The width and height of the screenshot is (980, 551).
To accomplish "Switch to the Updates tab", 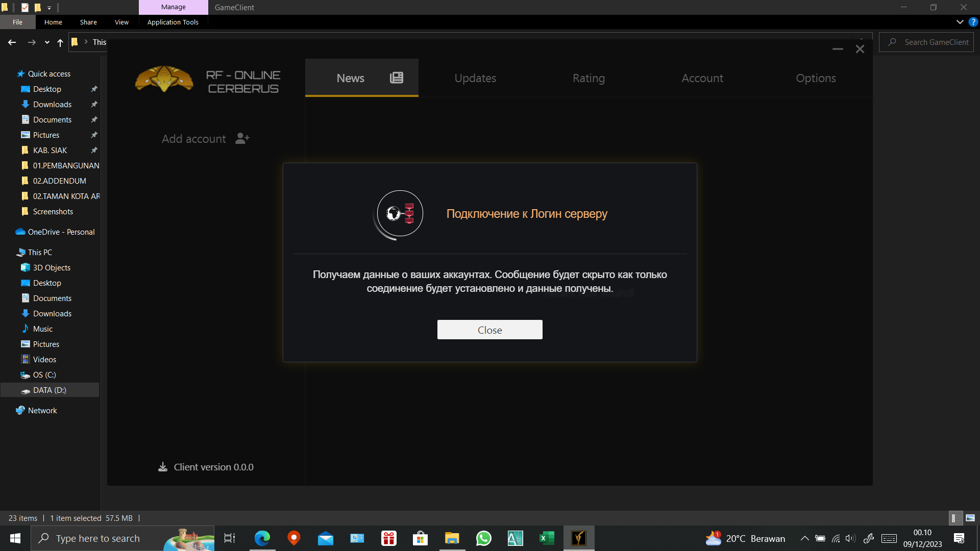I will [475, 78].
